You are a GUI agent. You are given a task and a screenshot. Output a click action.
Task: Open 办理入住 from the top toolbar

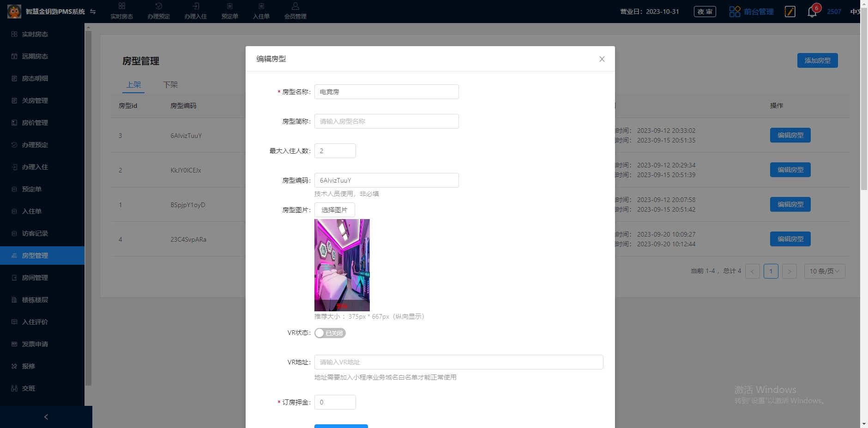point(195,11)
